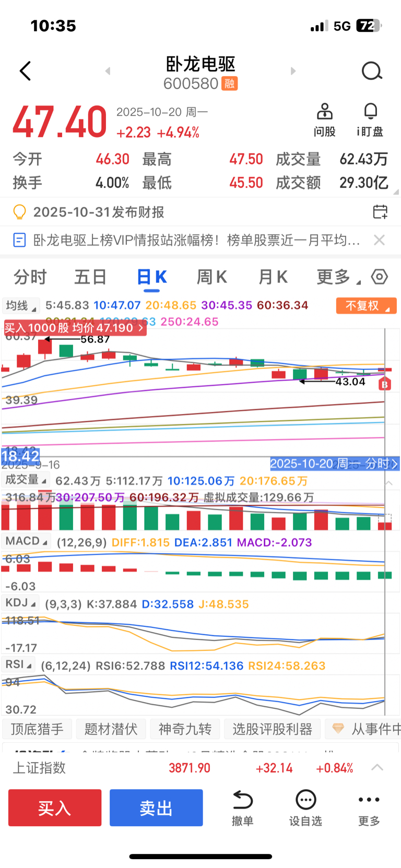Screen dimensions: 401x868
Task: Switch to the 五日 tab
Action: pos(90,277)
